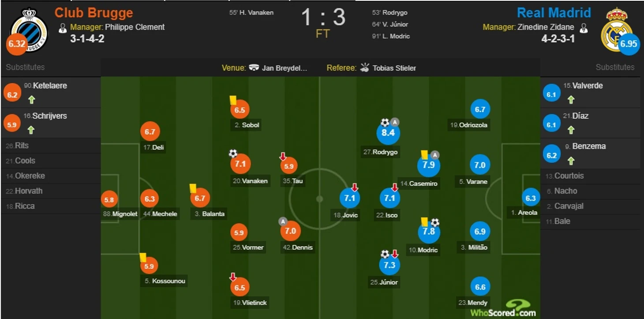Click the goal ball icon above Vanaken
Viewport: 644px width, 319px height.
click(233, 153)
